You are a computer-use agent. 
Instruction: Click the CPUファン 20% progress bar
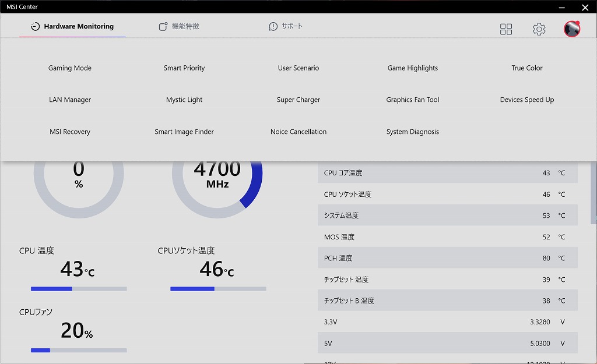point(79,350)
